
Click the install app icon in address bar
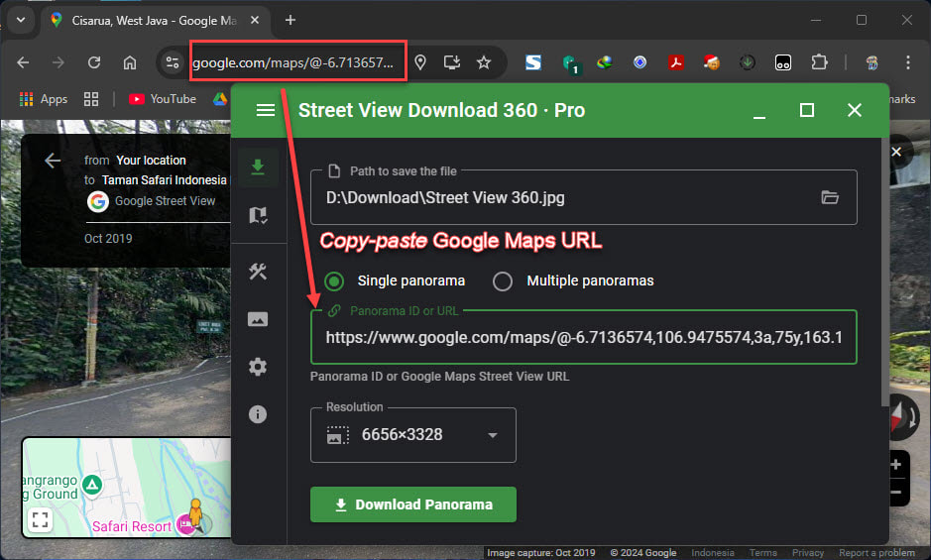pyautogui.click(x=452, y=62)
